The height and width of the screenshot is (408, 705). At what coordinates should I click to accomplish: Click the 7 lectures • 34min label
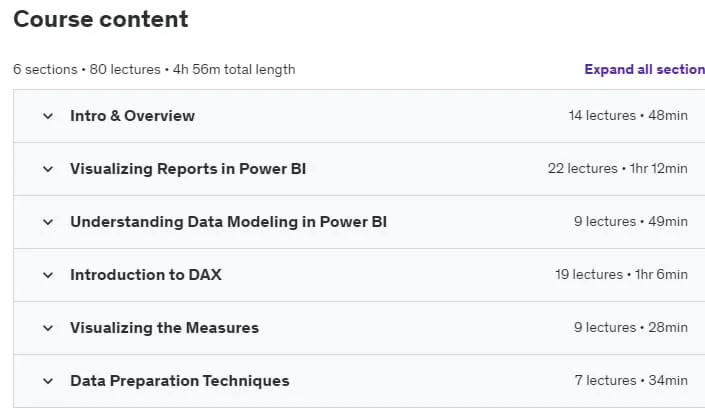point(631,381)
